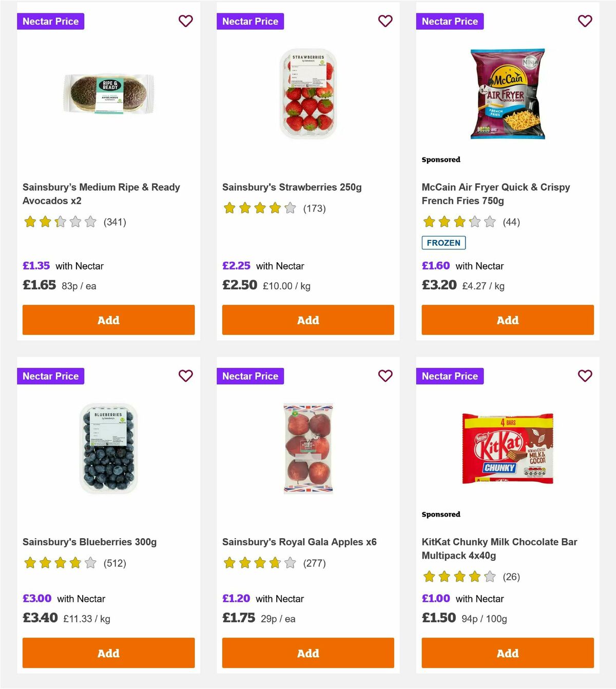Screen dimensions: 616x689
Task: Open the Sainsbury's Blueberries 300g product link
Action: point(90,541)
